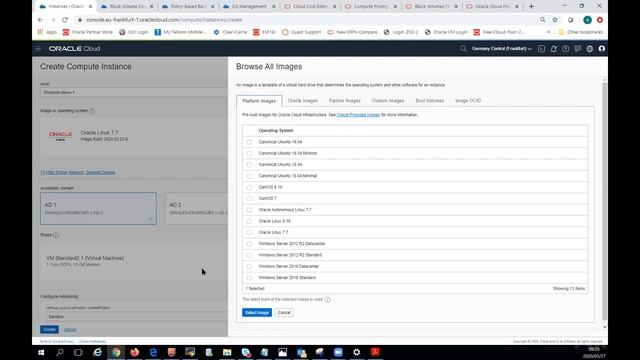Click the dialog vertical scrollbar
The height and width of the screenshot is (360, 640).
pyautogui.click(x=604, y=201)
